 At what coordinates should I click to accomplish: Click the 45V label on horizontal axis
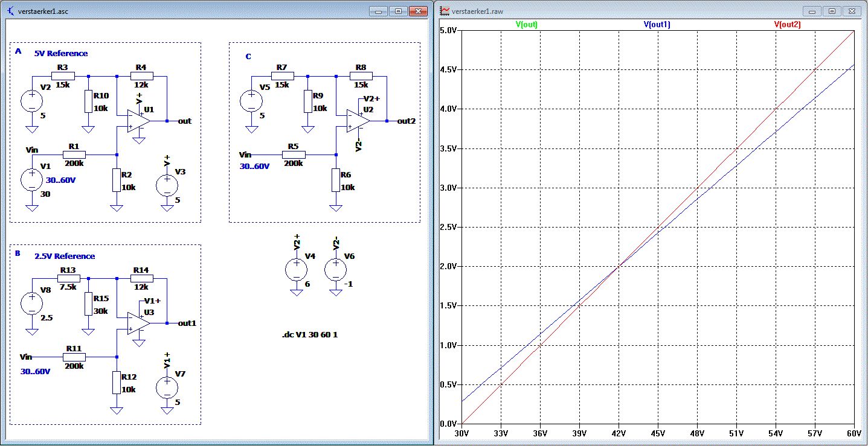[x=658, y=433]
